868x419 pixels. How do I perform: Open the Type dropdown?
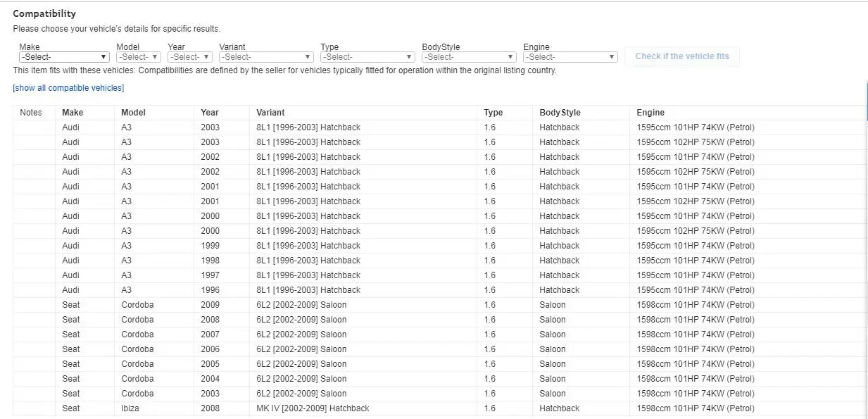[x=367, y=57]
